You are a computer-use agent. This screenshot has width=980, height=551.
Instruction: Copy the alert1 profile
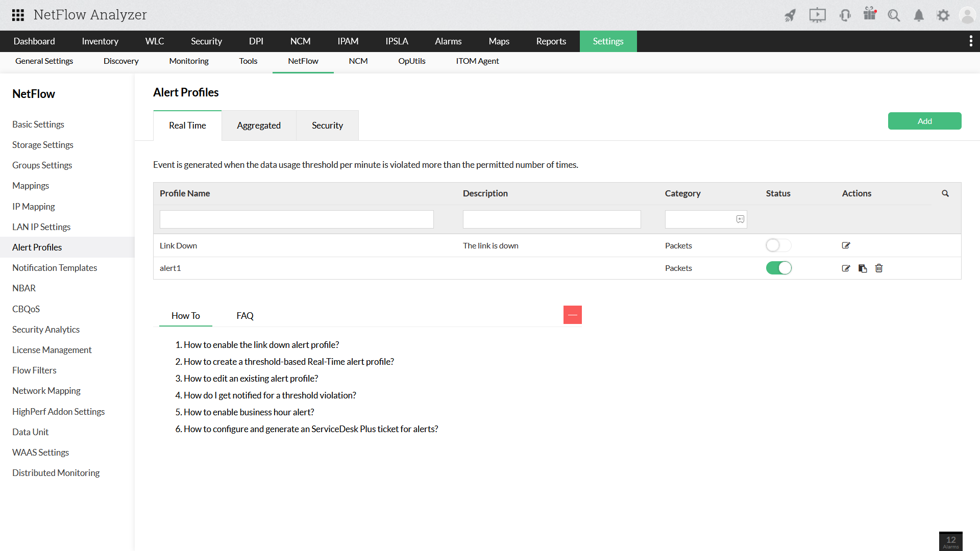tap(863, 268)
